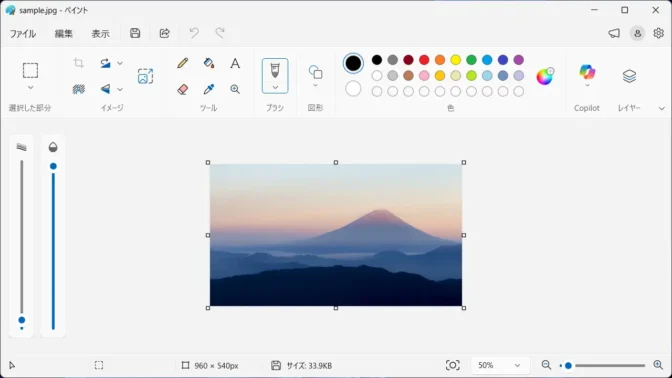Viewport: 672px width, 378px height.
Task: Click the Flip image icon
Action: click(105, 89)
